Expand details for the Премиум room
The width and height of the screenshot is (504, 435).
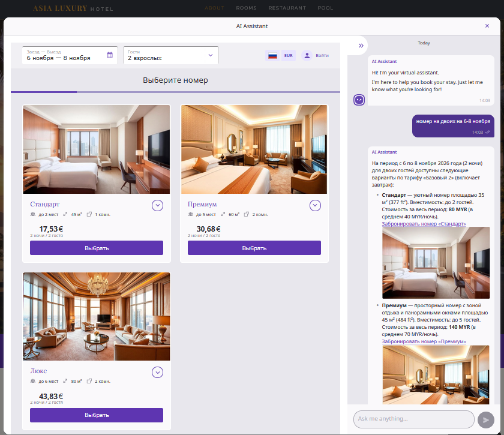coord(315,205)
